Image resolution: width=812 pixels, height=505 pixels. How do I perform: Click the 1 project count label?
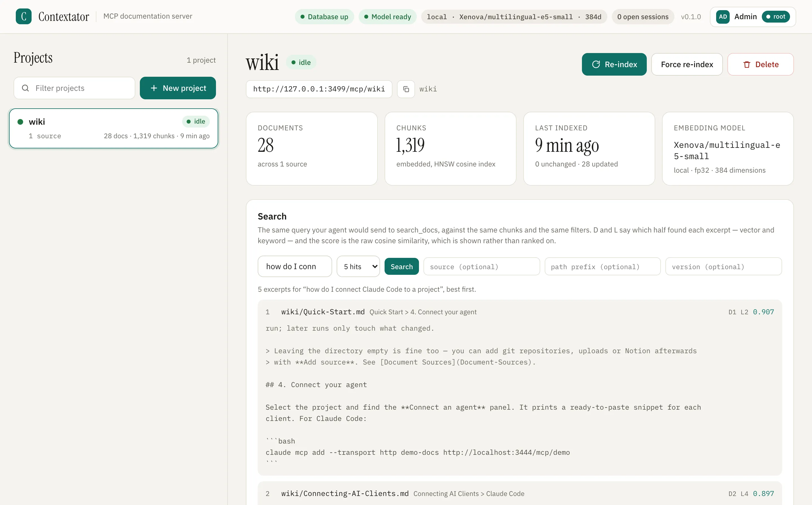(x=201, y=60)
